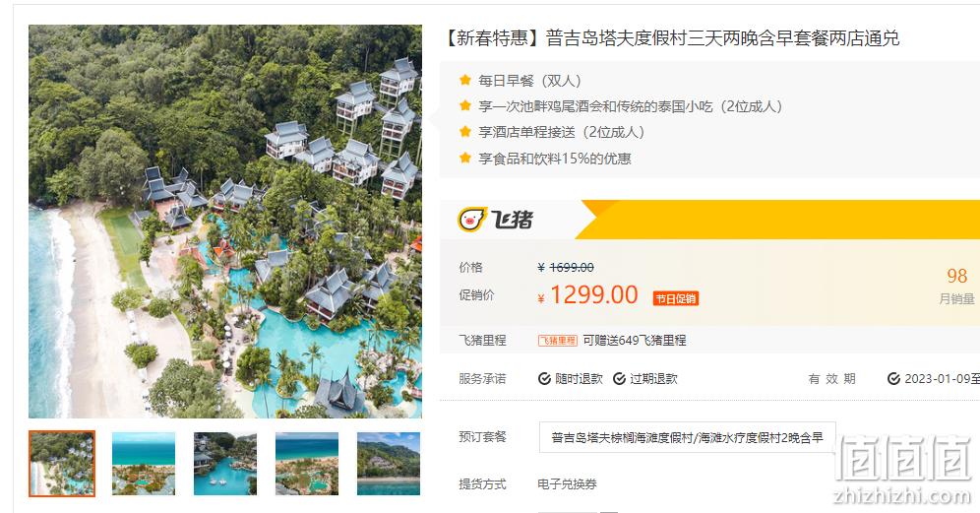Click the Fliggy pig logo icon
This screenshot has width=980, height=513.
[472, 220]
